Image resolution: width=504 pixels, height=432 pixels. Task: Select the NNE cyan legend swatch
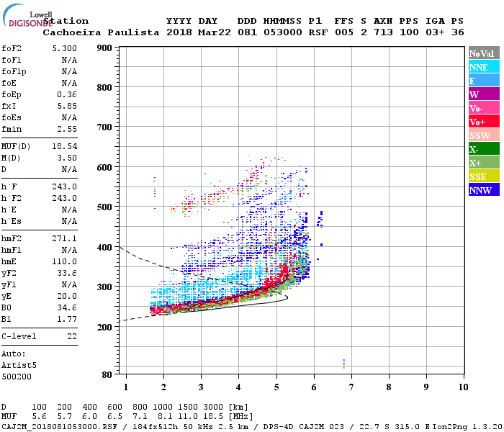pos(484,67)
